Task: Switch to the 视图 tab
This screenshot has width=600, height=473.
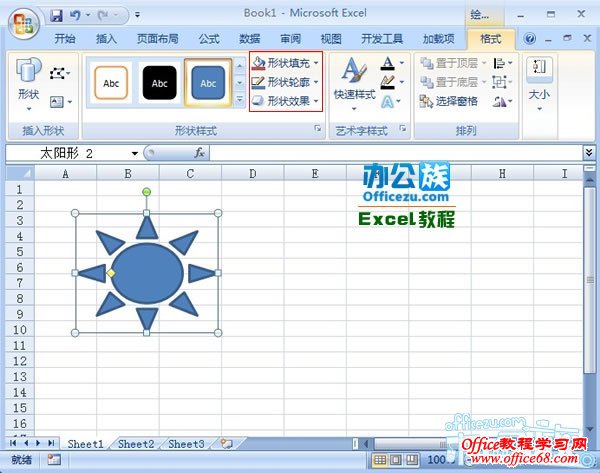Action: point(331,39)
